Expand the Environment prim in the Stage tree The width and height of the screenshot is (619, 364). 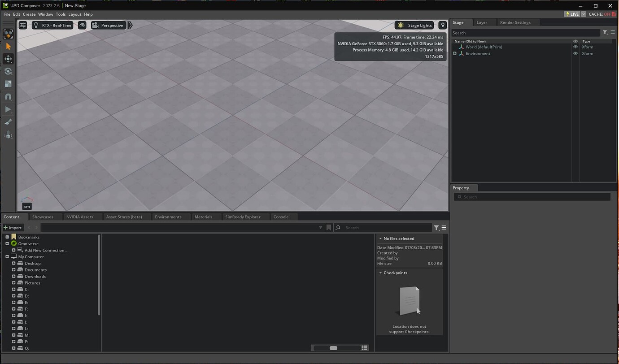click(x=455, y=53)
